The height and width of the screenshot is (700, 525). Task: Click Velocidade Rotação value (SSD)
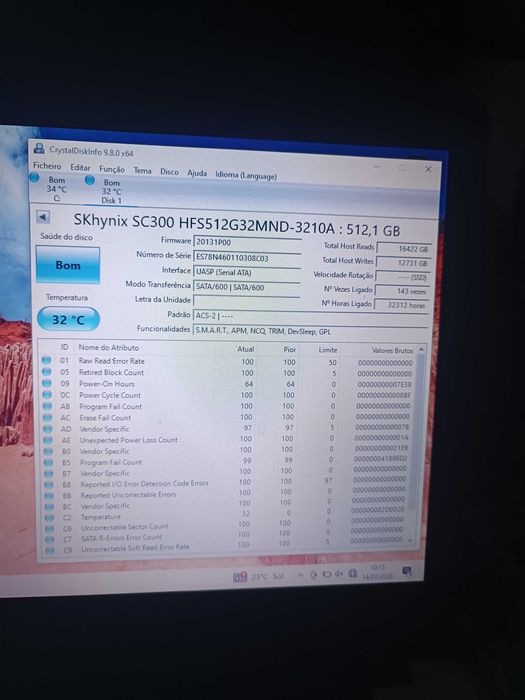[402, 277]
